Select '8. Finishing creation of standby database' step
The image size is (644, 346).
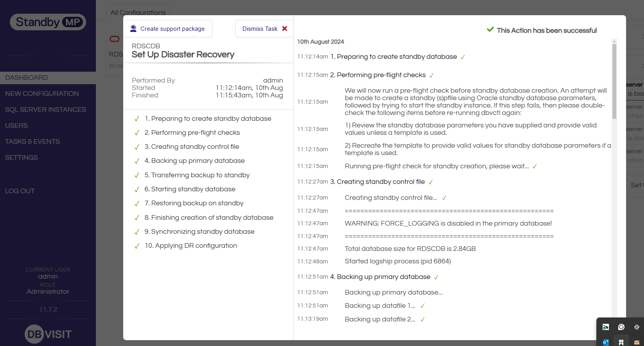click(x=209, y=217)
